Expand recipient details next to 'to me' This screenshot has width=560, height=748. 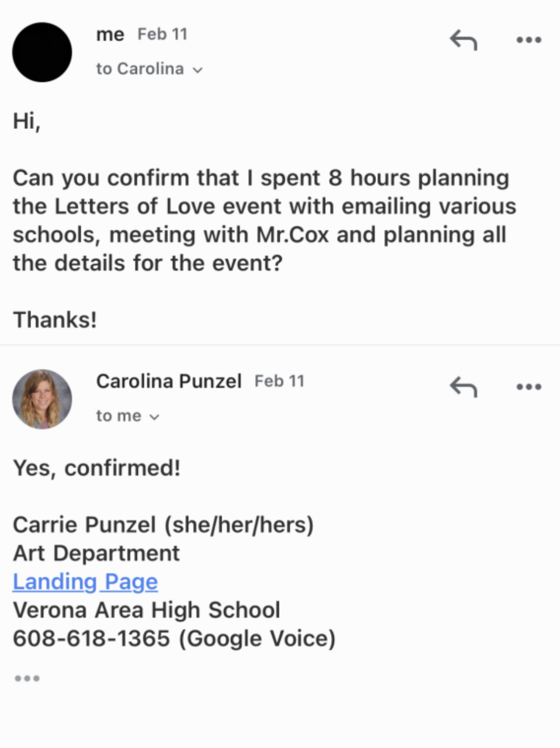(x=155, y=417)
